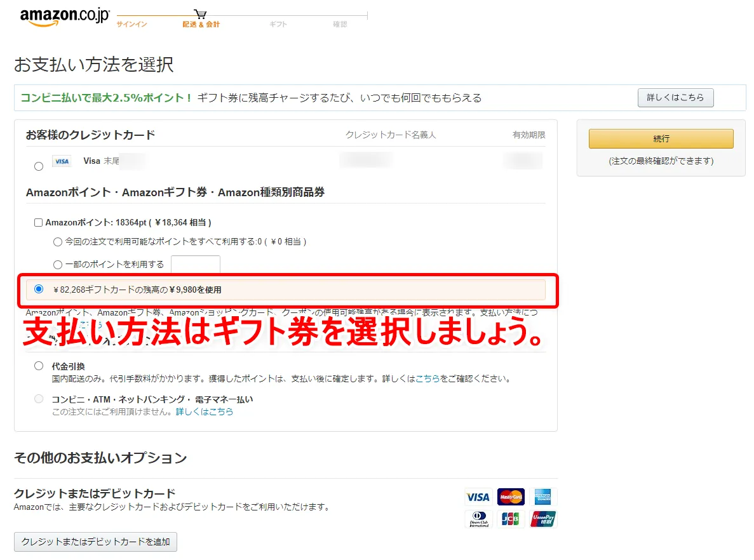Click the JCB card logo
Viewport: 754px width, 560px height.
pyautogui.click(x=510, y=519)
